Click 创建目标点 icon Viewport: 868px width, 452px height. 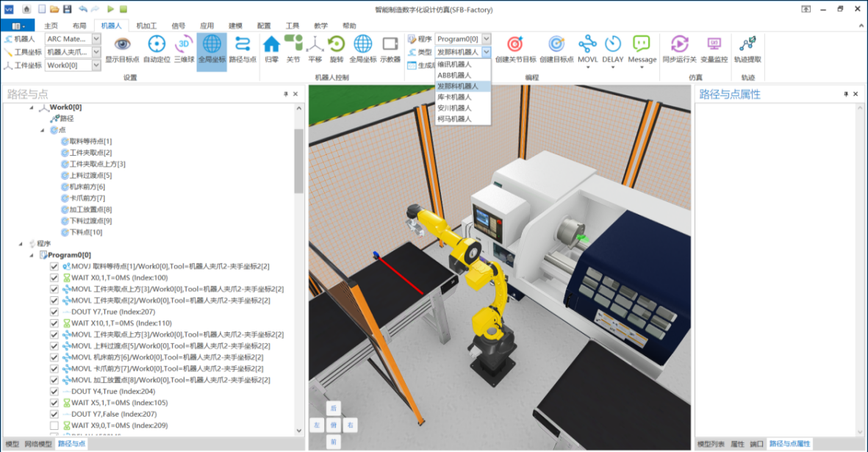click(x=556, y=44)
